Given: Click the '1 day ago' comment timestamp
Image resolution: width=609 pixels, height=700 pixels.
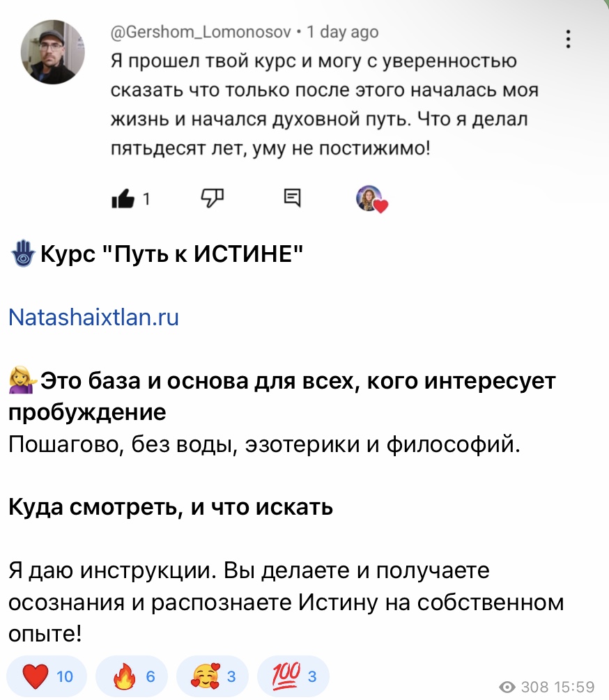Looking at the screenshot, I should 343,31.
